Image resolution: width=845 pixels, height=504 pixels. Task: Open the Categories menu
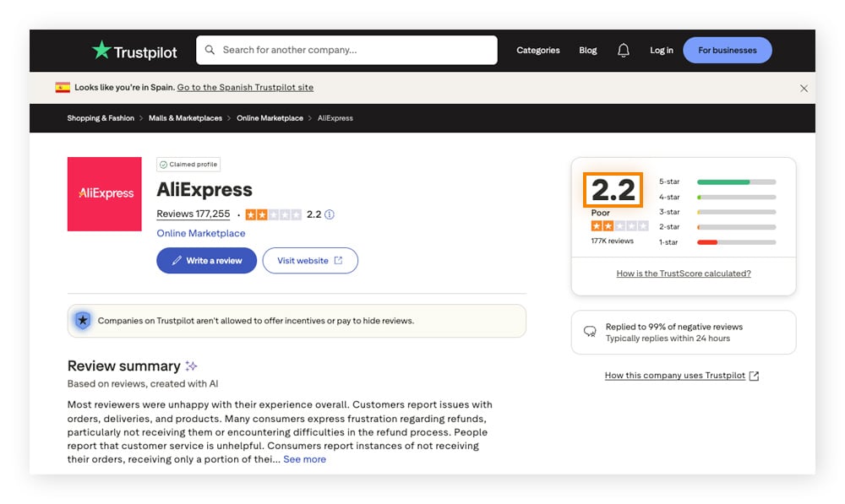(537, 50)
